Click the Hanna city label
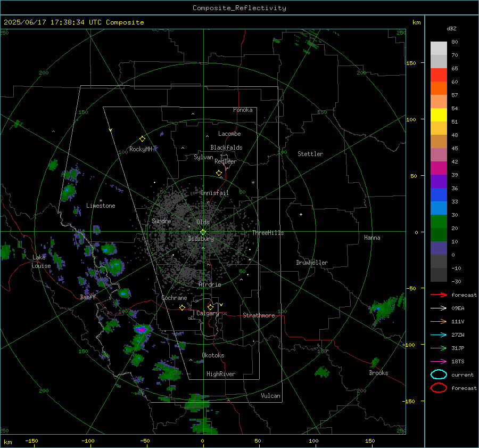The width and height of the screenshot is (479, 448). [372, 238]
